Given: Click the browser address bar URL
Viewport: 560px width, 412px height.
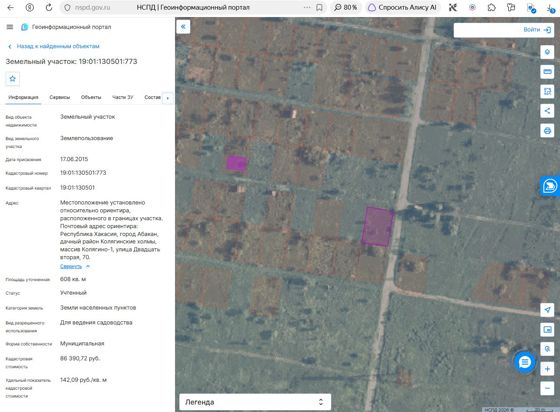Looking at the screenshot, I should coord(92,7).
